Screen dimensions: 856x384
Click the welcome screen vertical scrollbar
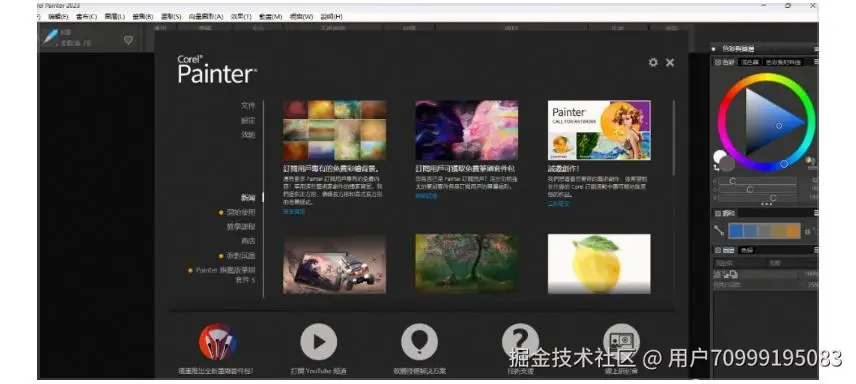(x=674, y=138)
